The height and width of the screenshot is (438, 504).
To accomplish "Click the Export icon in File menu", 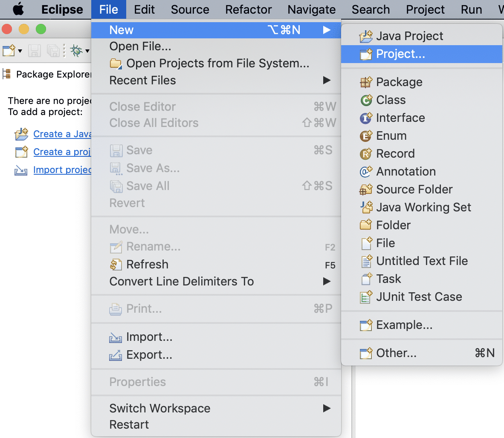I will click(116, 355).
